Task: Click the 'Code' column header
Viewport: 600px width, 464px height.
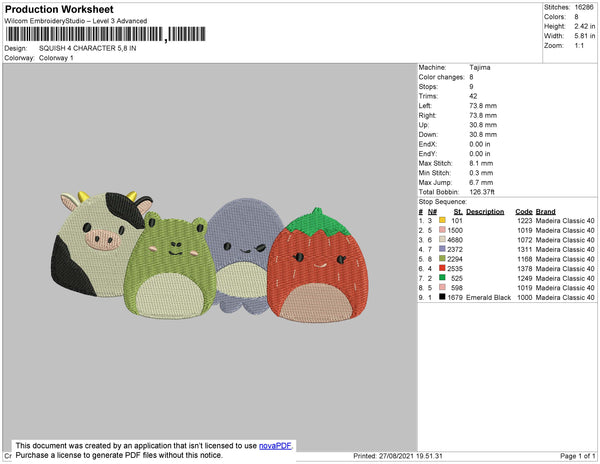Action: (524, 212)
